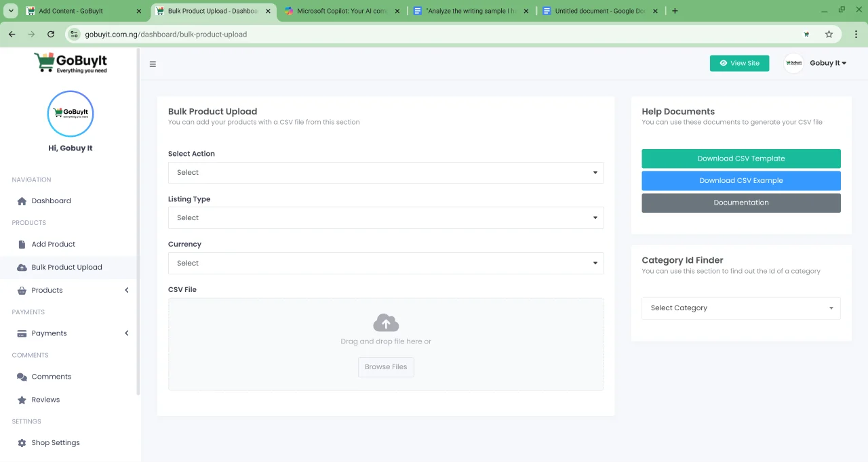Viewport: 868px width, 462px height.
Task: Click the circular Gobuy It profile avatar
Action: (x=71, y=113)
